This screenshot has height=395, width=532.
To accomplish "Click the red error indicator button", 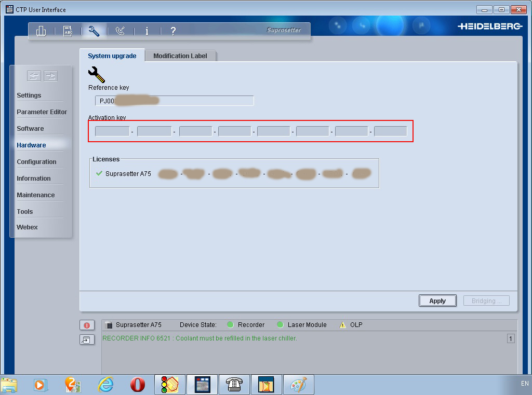I will coord(87,325).
